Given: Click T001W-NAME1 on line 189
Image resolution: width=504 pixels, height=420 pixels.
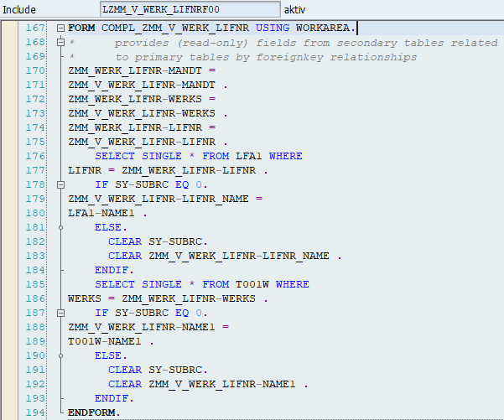Looking at the screenshot, I should tap(105, 341).
